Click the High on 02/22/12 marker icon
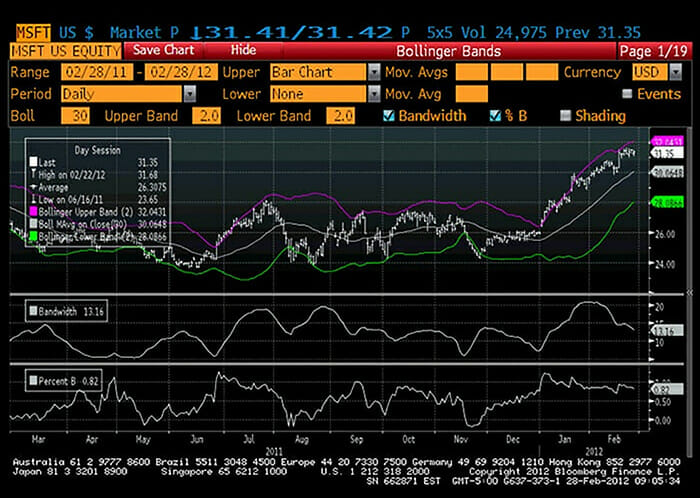Image resolution: width=700 pixels, height=498 pixels. [33, 172]
